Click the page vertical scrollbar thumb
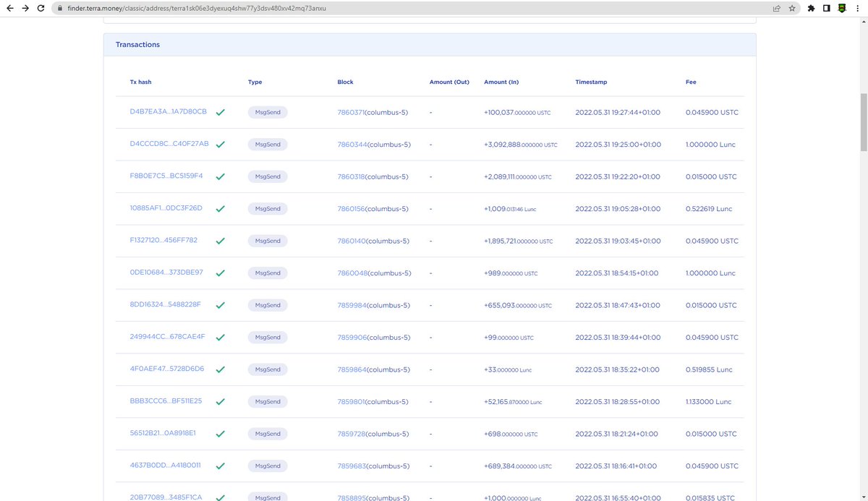Viewport: 868px width, 501px height. coord(862,121)
